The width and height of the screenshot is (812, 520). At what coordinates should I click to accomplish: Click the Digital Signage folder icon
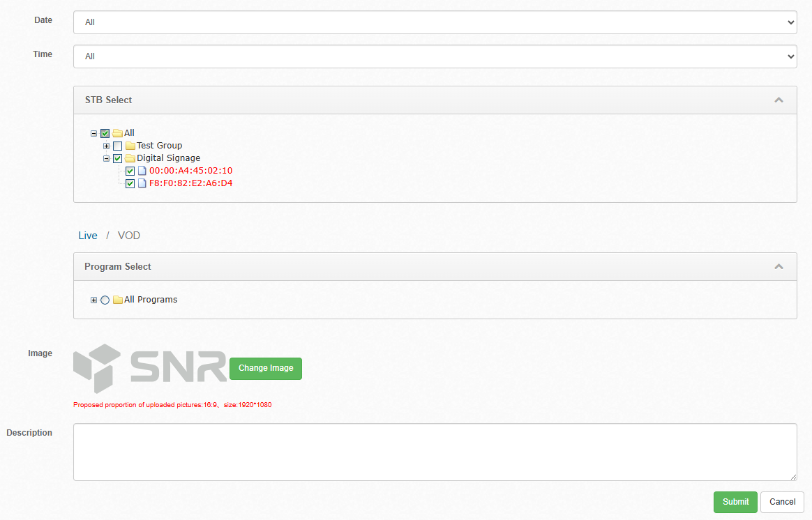click(130, 158)
